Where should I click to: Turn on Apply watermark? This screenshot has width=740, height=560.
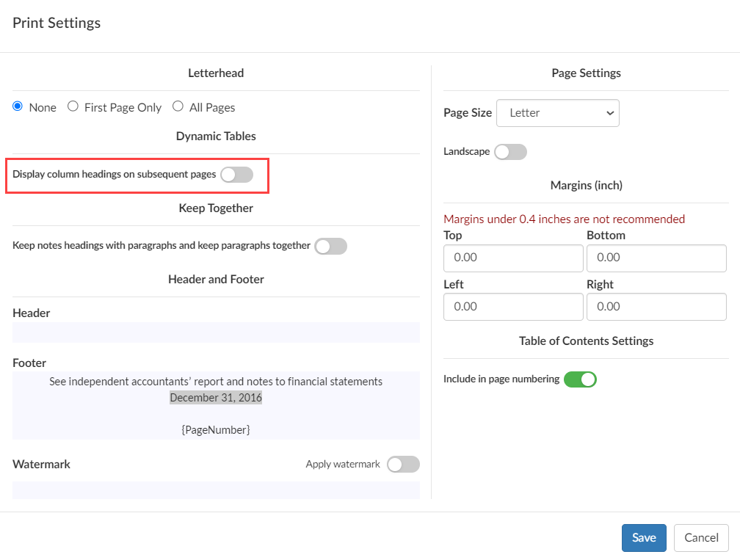click(x=403, y=464)
